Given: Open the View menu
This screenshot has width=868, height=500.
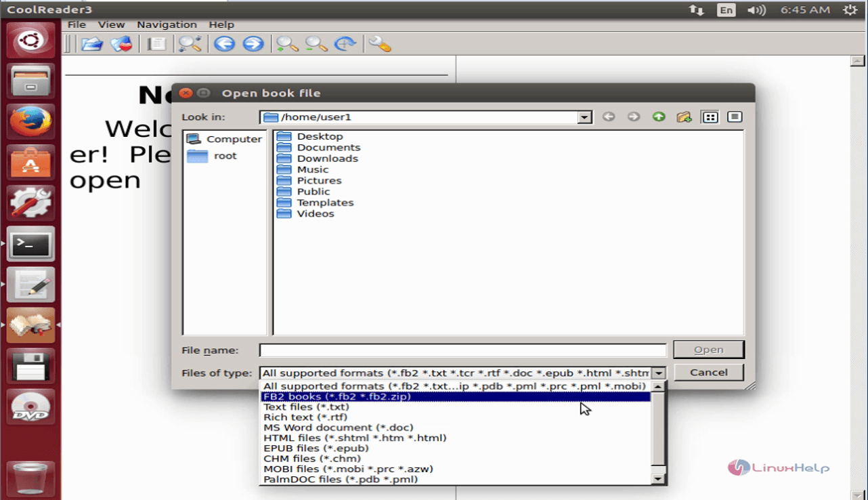Looking at the screenshot, I should tap(112, 24).
